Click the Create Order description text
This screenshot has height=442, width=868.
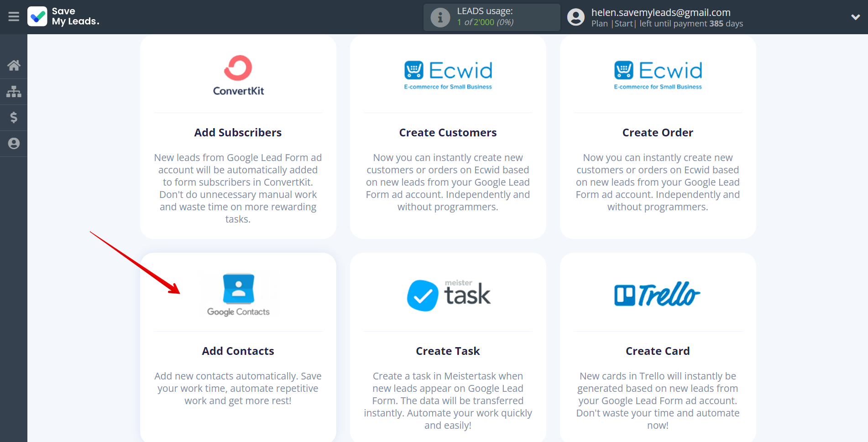click(658, 182)
